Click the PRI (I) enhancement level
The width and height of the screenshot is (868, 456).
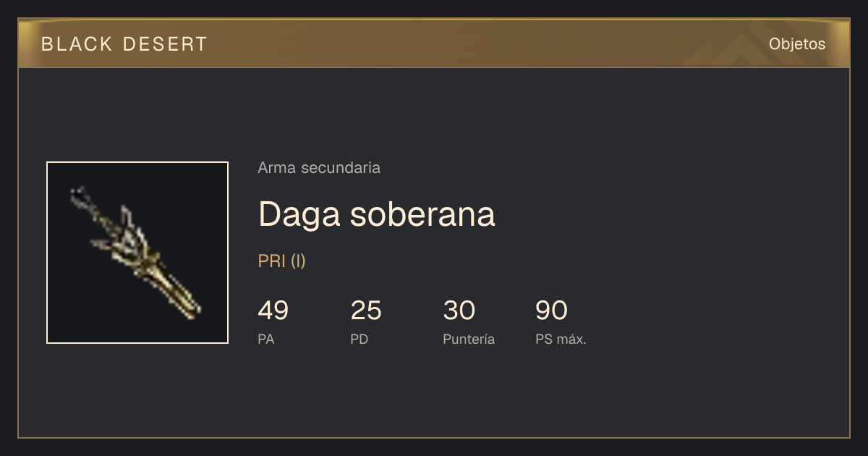pos(282,261)
